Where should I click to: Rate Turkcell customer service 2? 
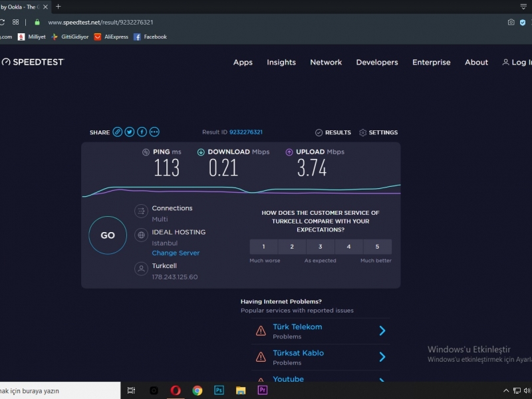(292, 247)
